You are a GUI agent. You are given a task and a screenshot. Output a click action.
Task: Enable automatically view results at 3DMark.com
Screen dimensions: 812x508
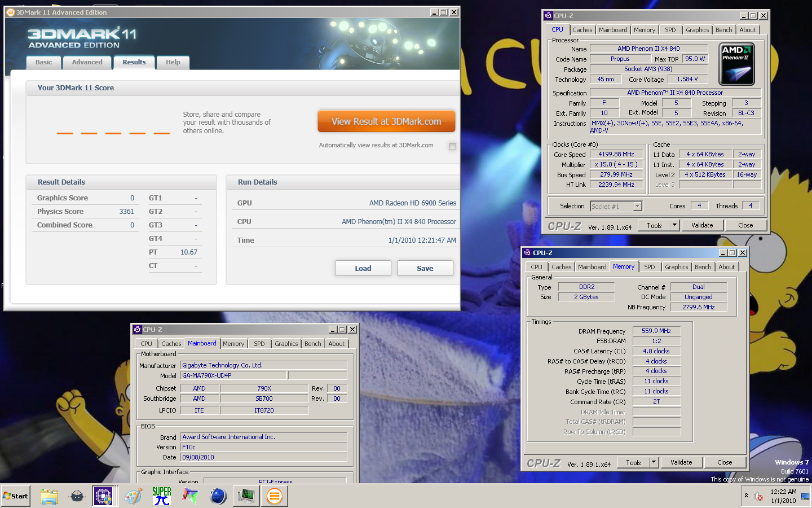pyautogui.click(x=452, y=146)
